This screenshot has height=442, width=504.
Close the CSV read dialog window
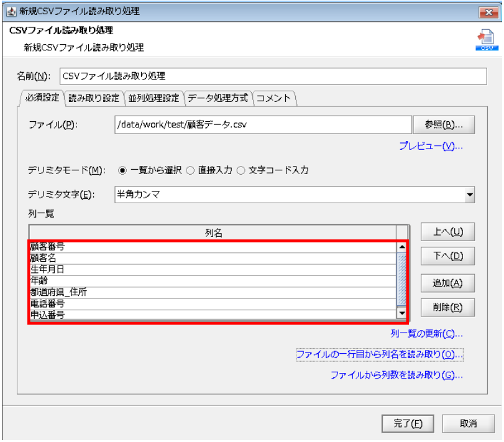[485, 11]
